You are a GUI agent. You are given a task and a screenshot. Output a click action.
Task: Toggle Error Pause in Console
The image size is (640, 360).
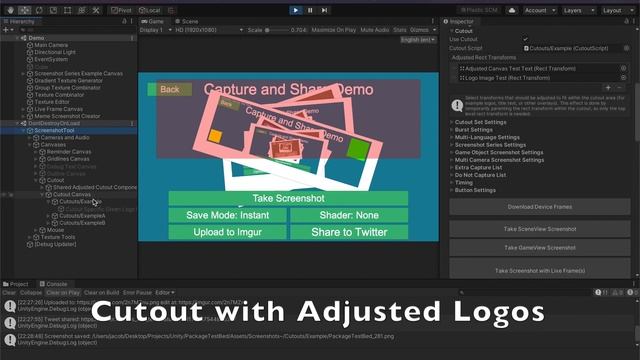(137, 293)
